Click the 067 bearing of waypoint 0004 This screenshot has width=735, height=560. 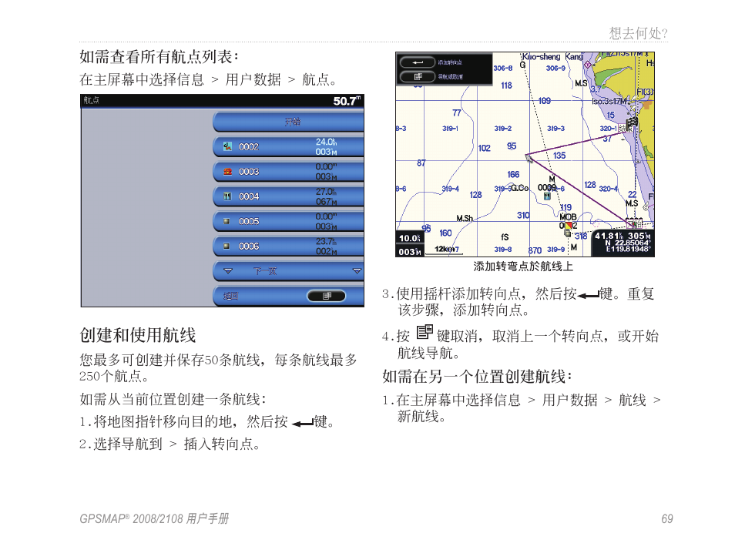coord(326,202)
